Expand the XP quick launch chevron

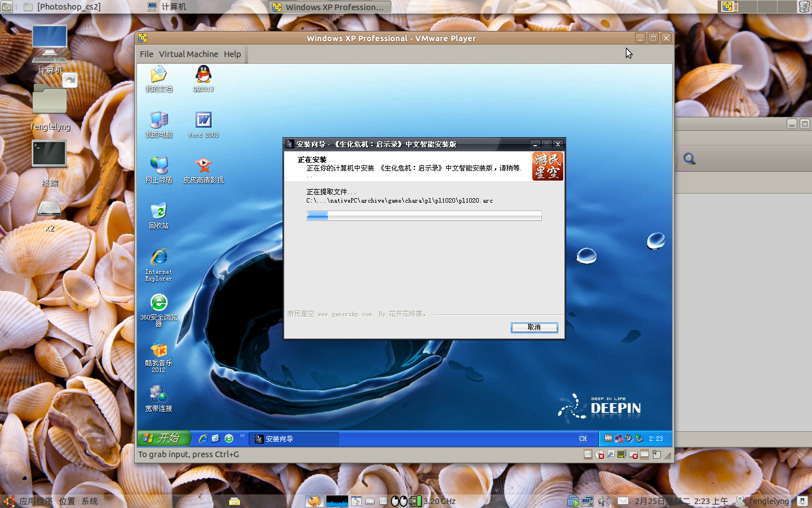coord(242,436)
